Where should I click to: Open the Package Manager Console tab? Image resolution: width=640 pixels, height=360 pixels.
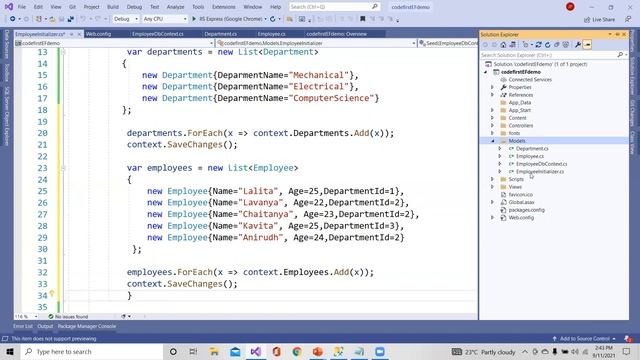(87, 326)
